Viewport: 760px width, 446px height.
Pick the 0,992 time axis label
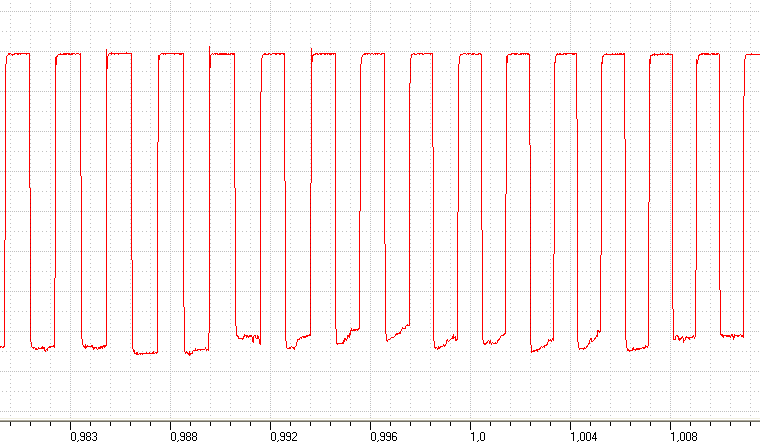284,437
